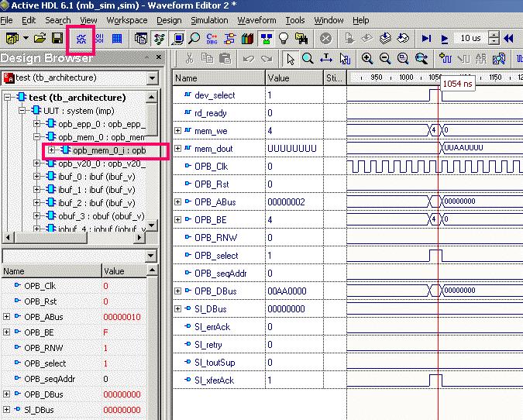This screenshot has height=420, width=523.
Task: Open the Workspace menu
Action: [127, 20]
